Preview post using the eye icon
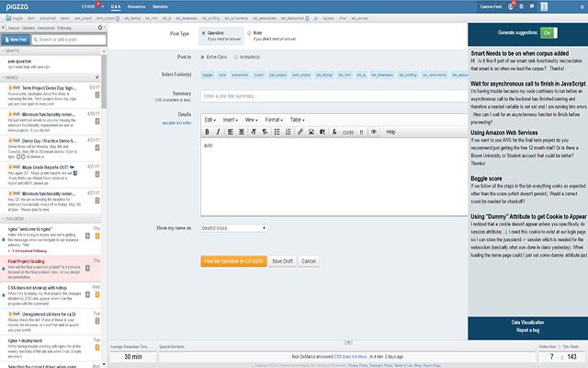 (374, 132)
